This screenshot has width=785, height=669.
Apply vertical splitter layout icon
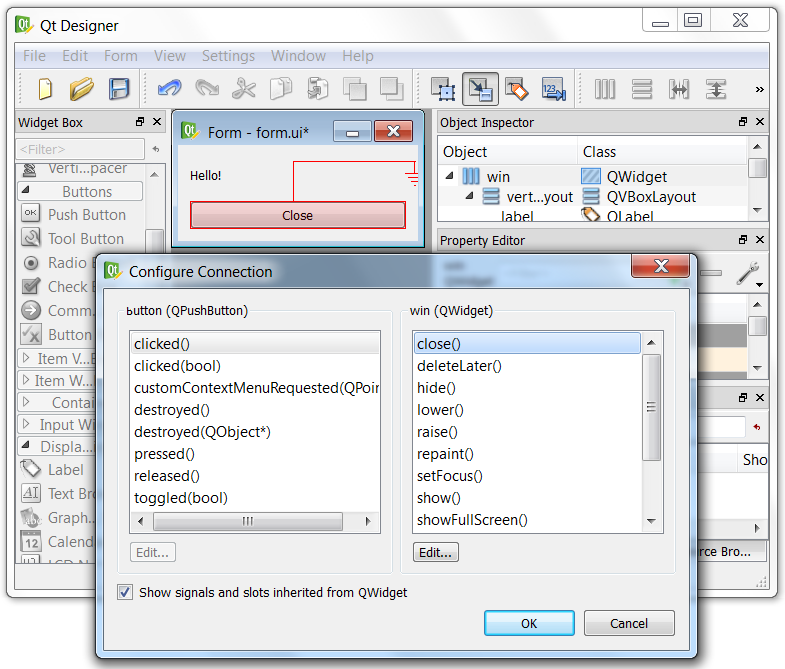(x=716, y=89)
